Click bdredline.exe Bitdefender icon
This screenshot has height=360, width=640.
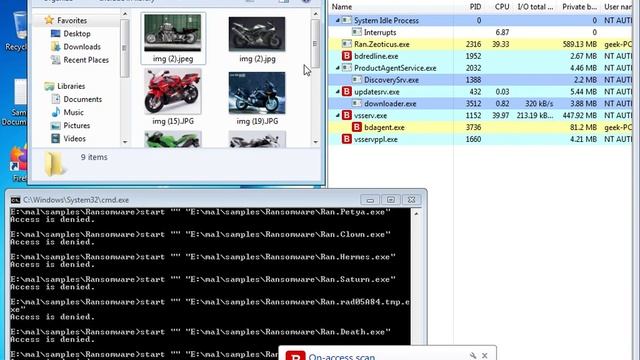[x=347, y=56]
